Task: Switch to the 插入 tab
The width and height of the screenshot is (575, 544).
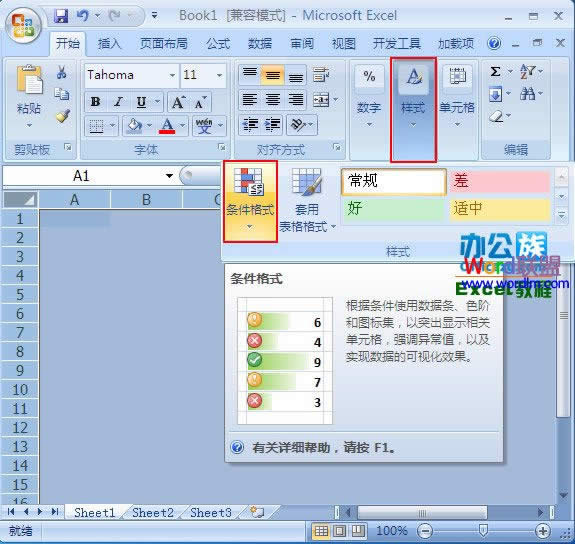Action: [110, 44]
